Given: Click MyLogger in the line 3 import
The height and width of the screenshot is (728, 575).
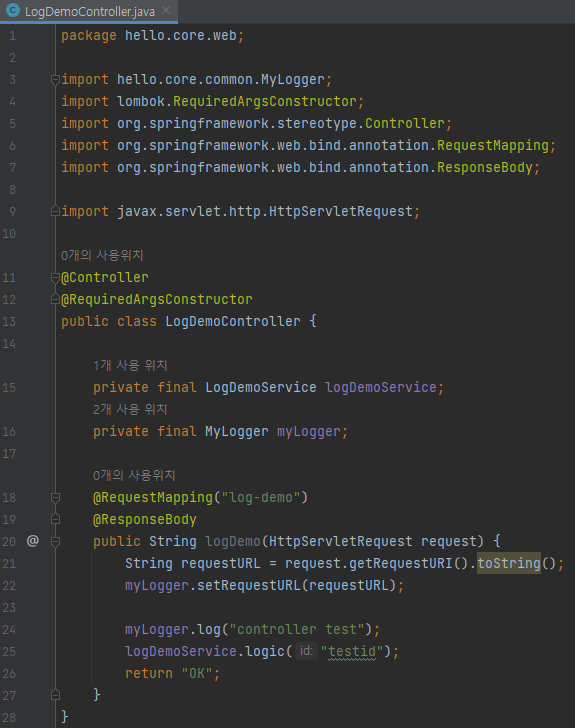Looking at the screenshot, I should (x=293, y=80).
